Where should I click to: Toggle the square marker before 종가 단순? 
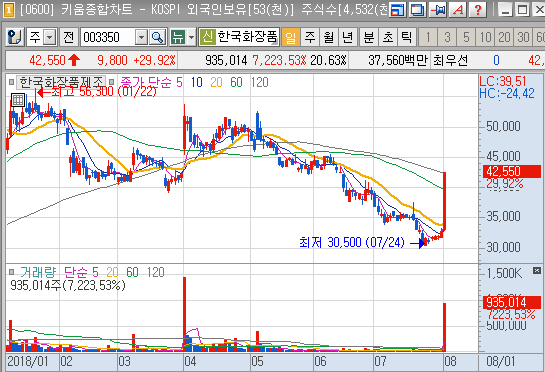111,82
